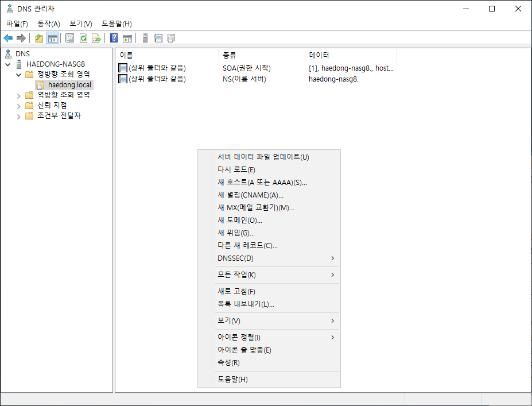Collapse the HAEDONG-NASG8 server node
532x406 pixels.
pos(8,64)
